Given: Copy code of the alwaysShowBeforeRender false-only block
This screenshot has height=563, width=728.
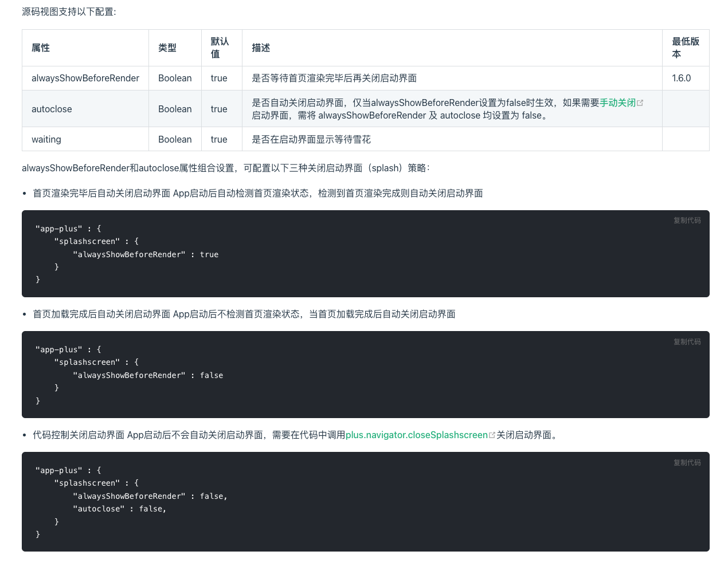Looking at the screenshot, I should pos(687,342).
